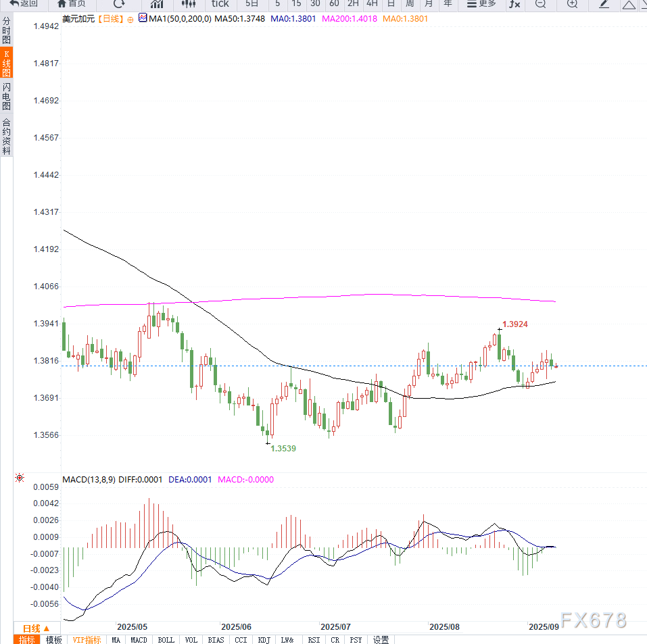This screenshot has width=647, height=644.
Task: Select the 4H timeframe in the toolbar
Action: tap(372, 4)
